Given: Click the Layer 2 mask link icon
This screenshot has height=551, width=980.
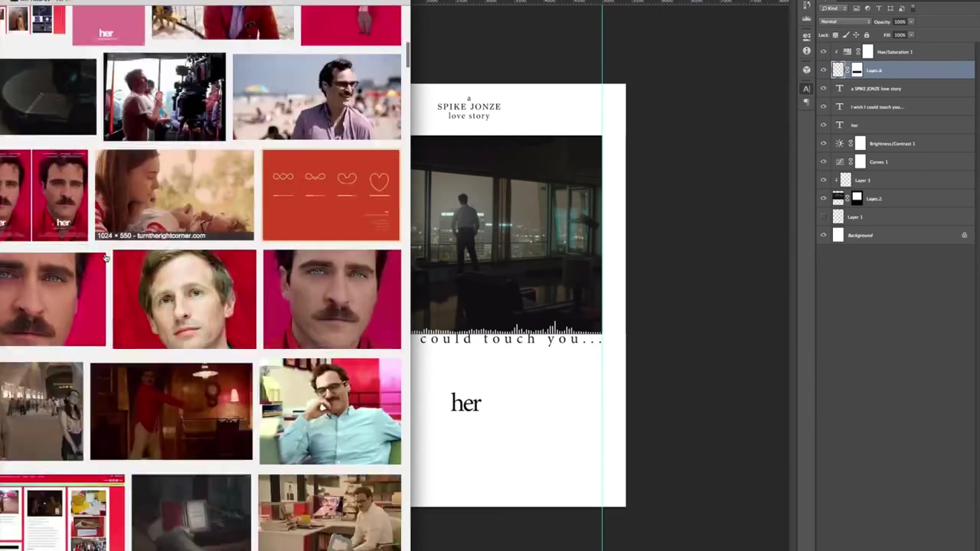Looking at the screenshot, I should coord(848,198).
